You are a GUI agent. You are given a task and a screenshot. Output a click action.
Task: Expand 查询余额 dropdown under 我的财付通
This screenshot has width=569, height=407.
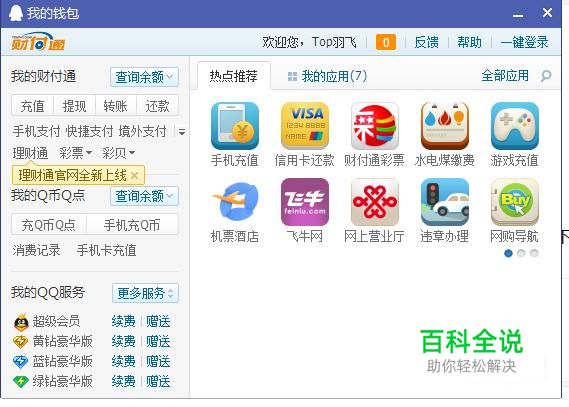[144, 77]
